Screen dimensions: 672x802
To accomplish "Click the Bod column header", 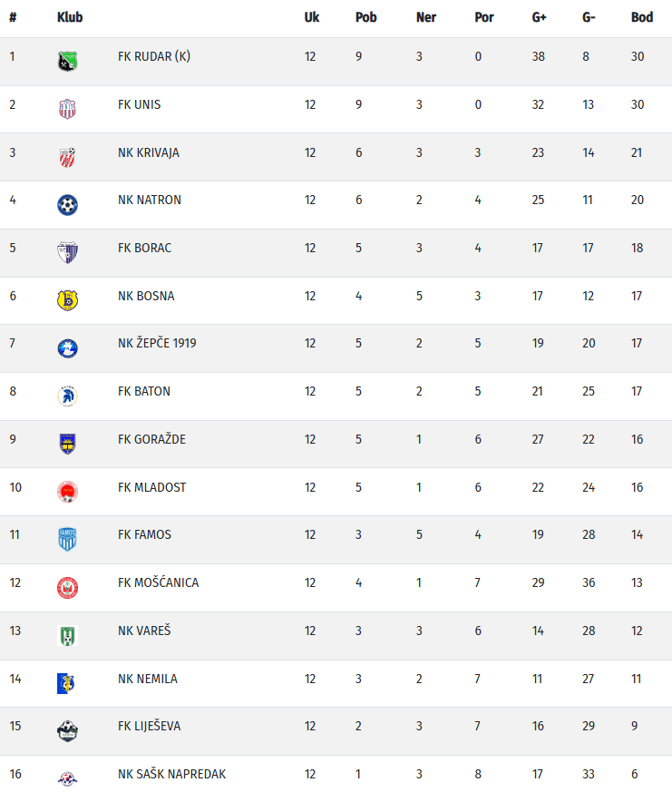I will (x=642, y=17).
